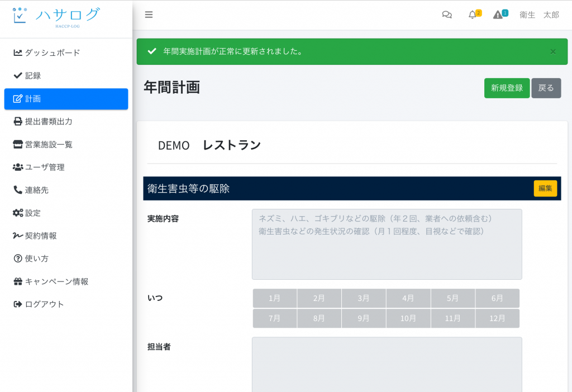Click the ログアウト link
Viewport: 572px width, 392px height.
tap(45, 304)
